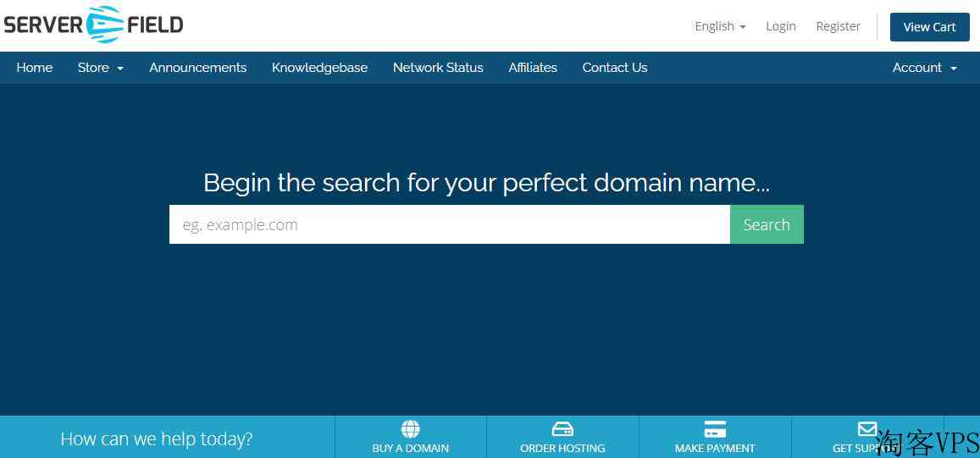
Task: Open the Contact Us page
Action: pos(615,68)
